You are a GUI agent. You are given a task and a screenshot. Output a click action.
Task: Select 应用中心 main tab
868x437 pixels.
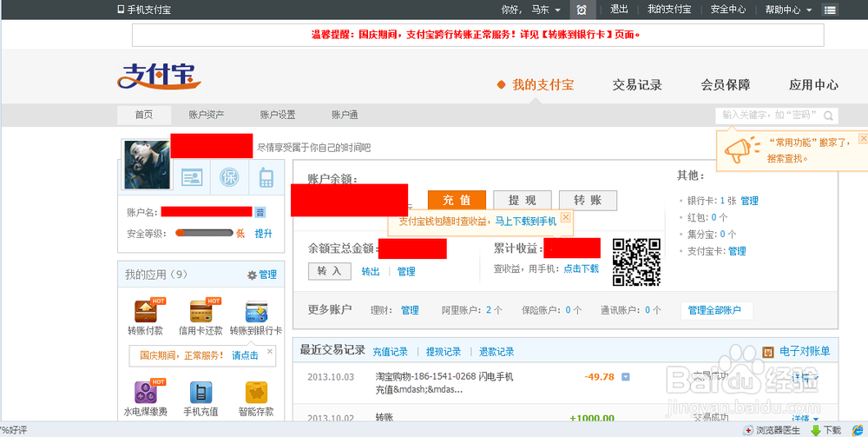click(x=814, y=85)
